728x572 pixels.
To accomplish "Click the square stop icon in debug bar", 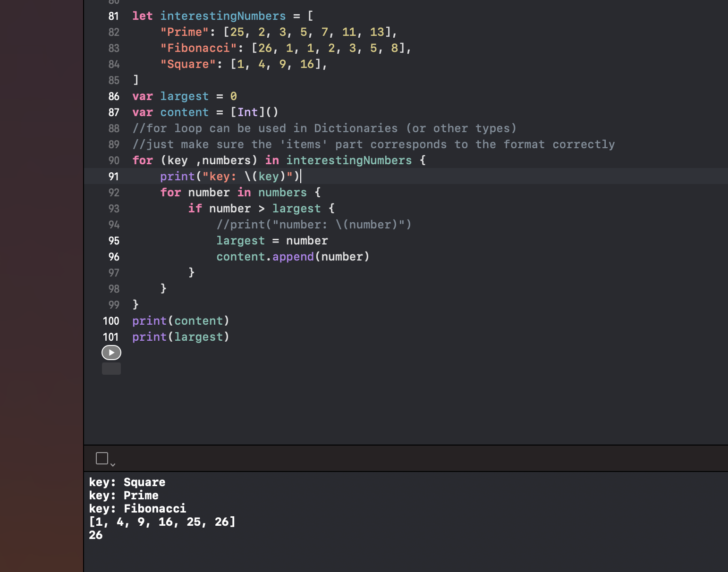I will tap(102, 458).
